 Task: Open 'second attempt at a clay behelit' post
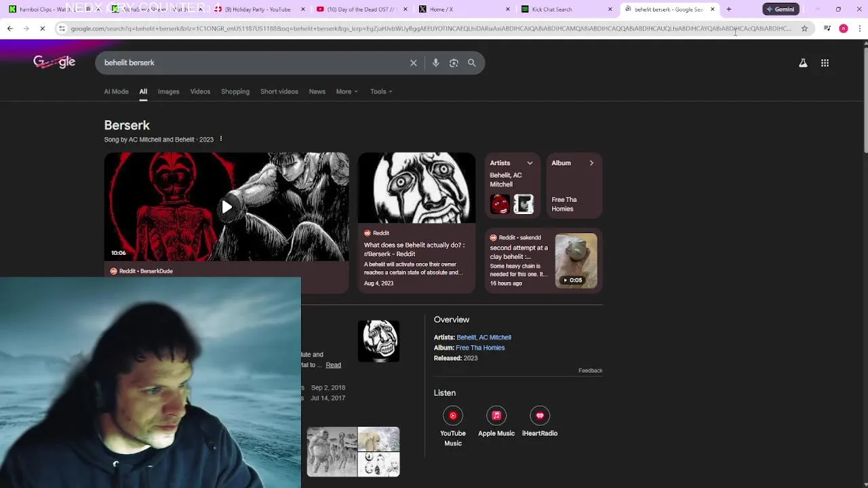coord(519,252)
